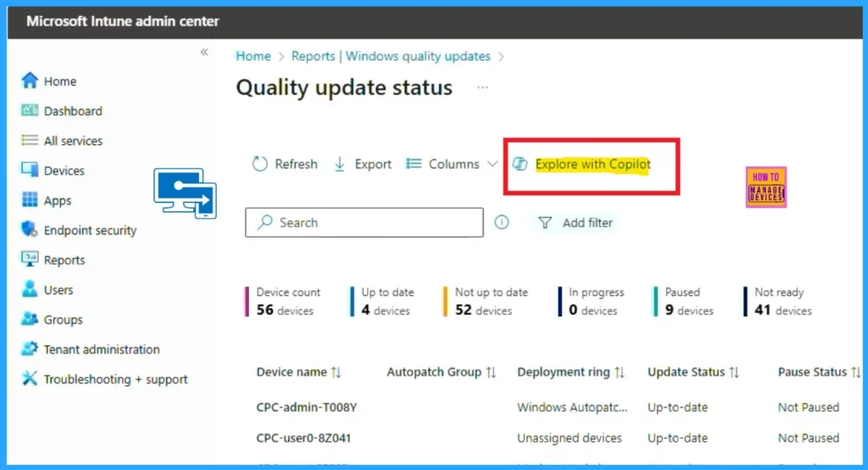The width and height of the screenshot is (868, 470).
Task: Click the Autopatch Group column header
Action: 434,372
